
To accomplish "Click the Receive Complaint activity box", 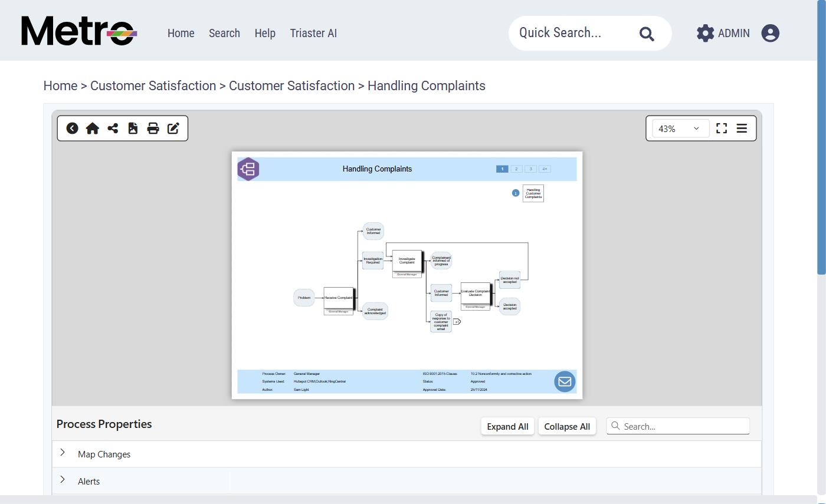I will [x=339, y=298].
